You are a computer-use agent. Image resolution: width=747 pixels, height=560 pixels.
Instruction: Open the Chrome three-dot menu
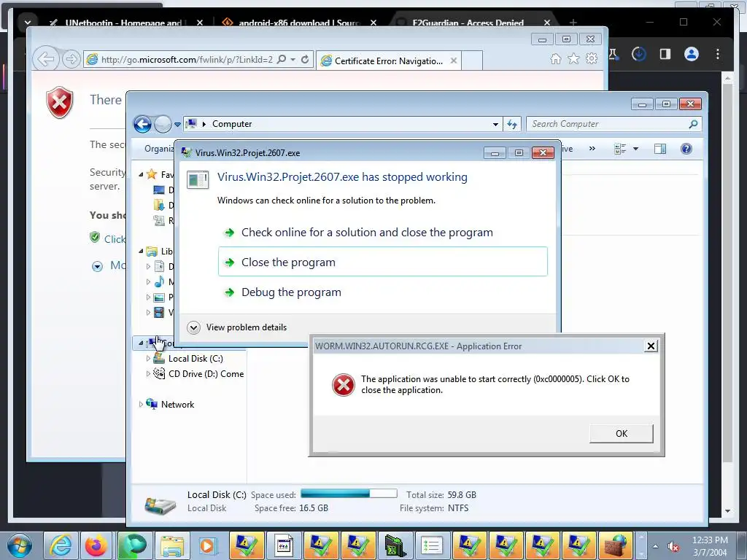click(x=718, y=54)
